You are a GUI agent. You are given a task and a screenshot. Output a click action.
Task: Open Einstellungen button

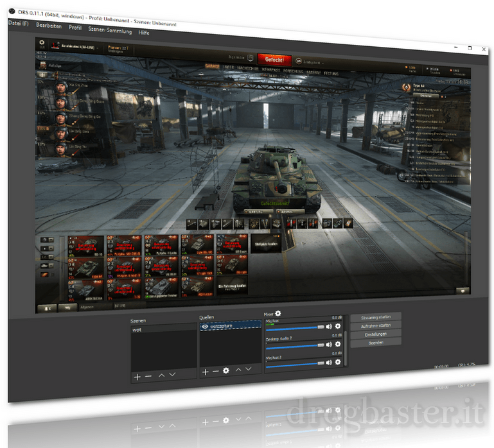click(x=376, y=334)
